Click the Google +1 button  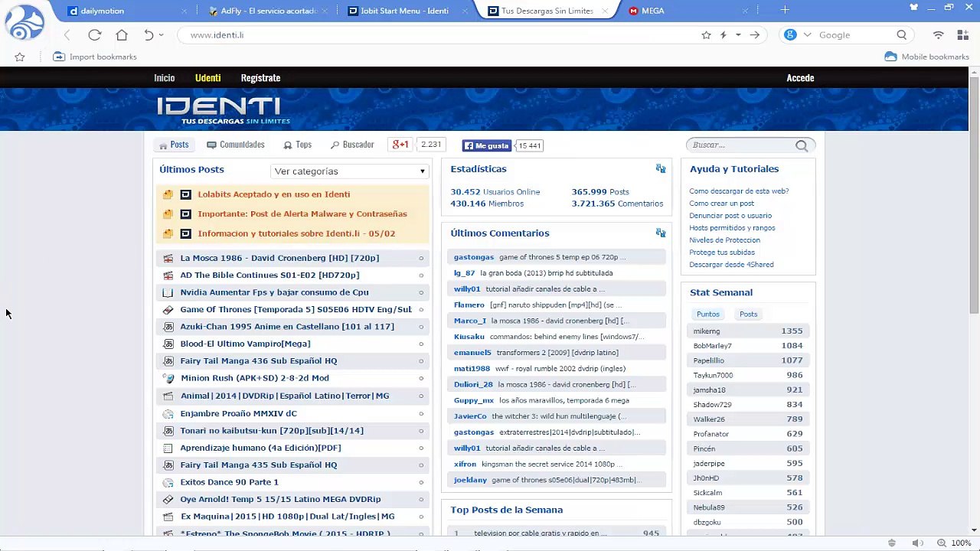click(x=400, y=145)
